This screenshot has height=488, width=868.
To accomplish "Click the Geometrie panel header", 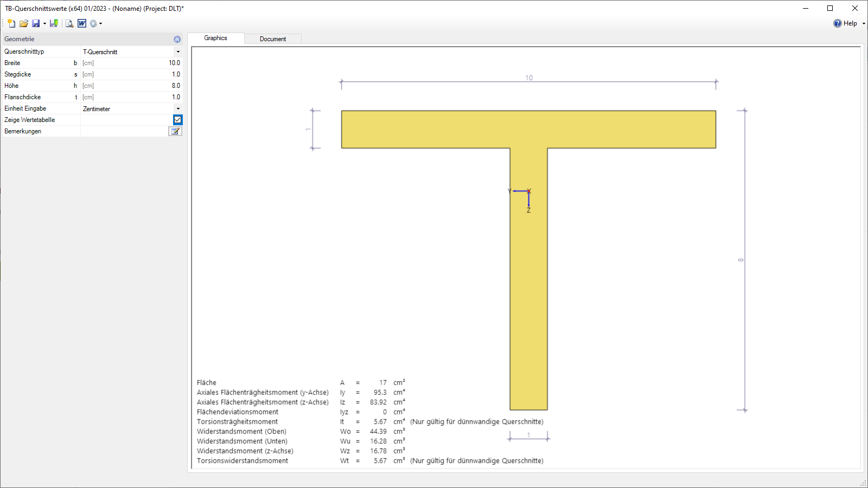I will pyautogui.click(x=92, y=39).
